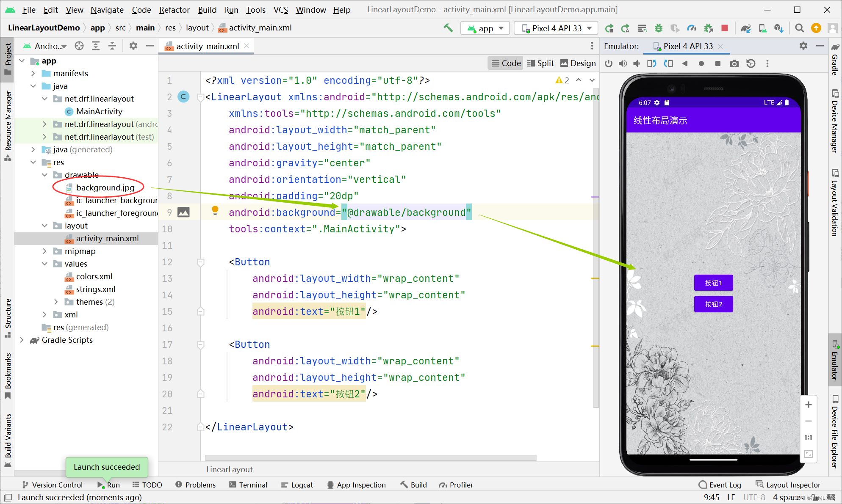Open Search Everywhere magnifier
The height and width of the screenshot is (504, 842).
799,28
